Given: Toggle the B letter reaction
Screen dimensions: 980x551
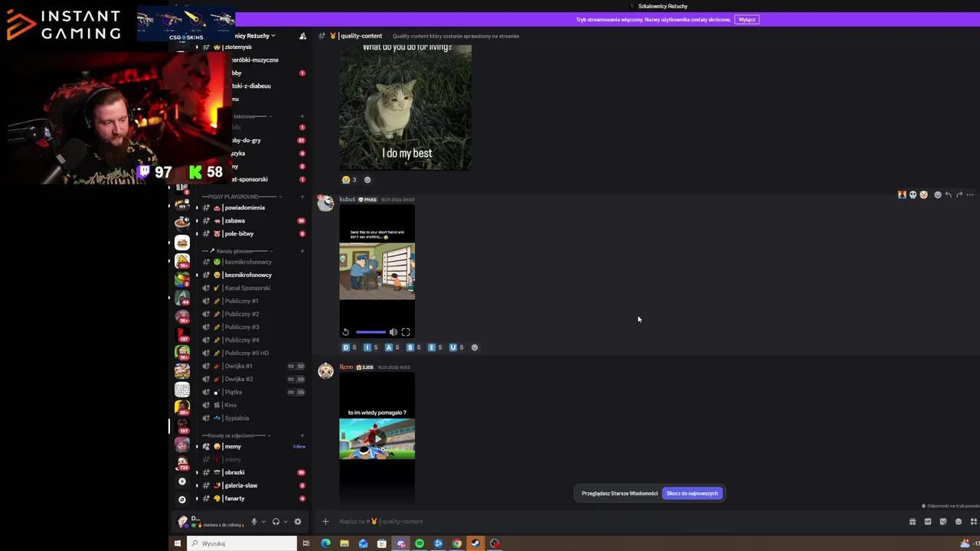Looking at the screenshot, I should pyautogui.click(x=413, y=347).
